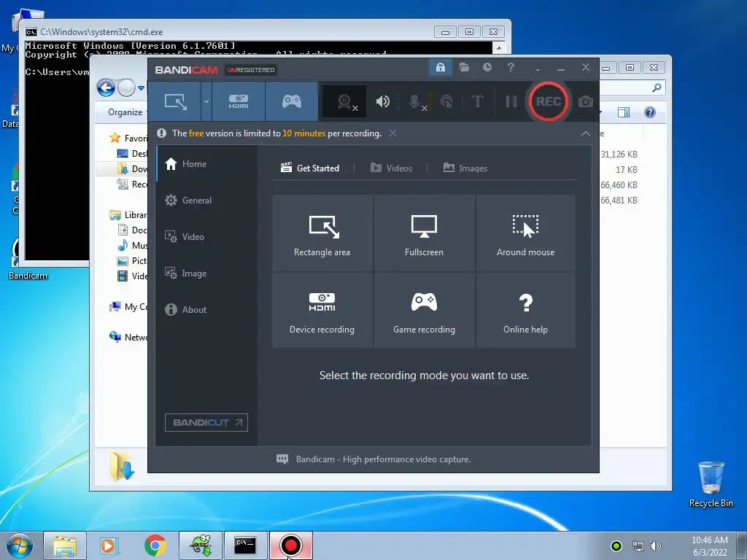The height and width of the screenshot is (560, 747).
Task: Open the clock showing 10:46 AM
Action: pyautogui.click(x=709, y=546)
